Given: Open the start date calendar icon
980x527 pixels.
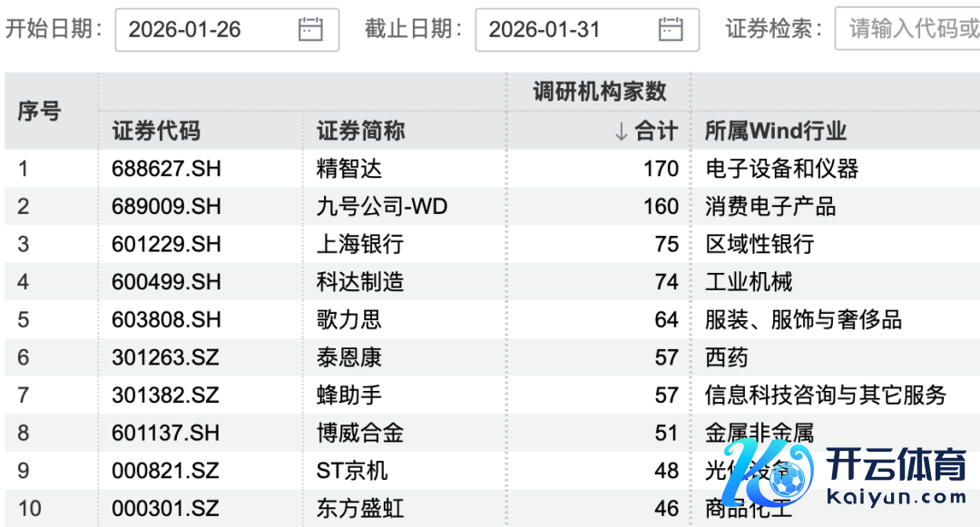Looking at the screenshot, I should point(310,29).
